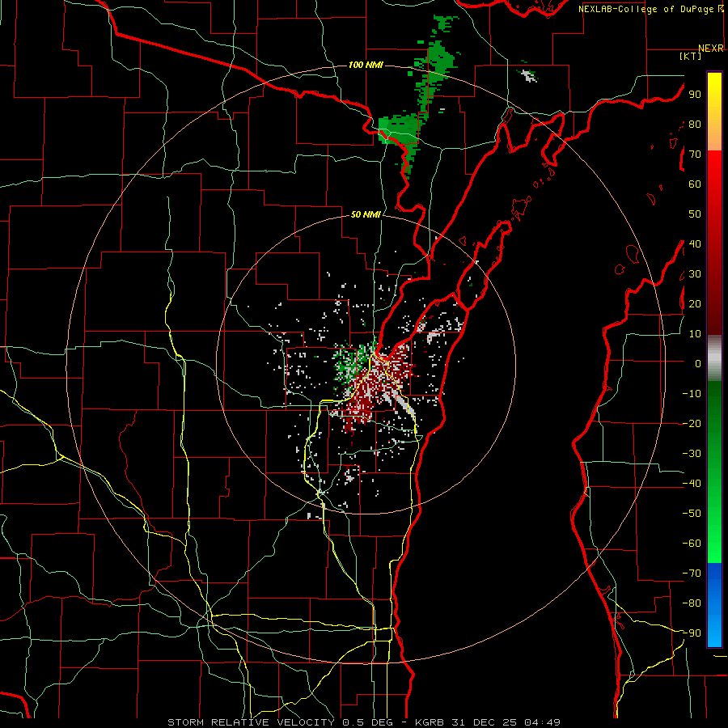Select the 70 value on velocity scale
This screenshot has height=728, width=728.
[x=695, y=154]
